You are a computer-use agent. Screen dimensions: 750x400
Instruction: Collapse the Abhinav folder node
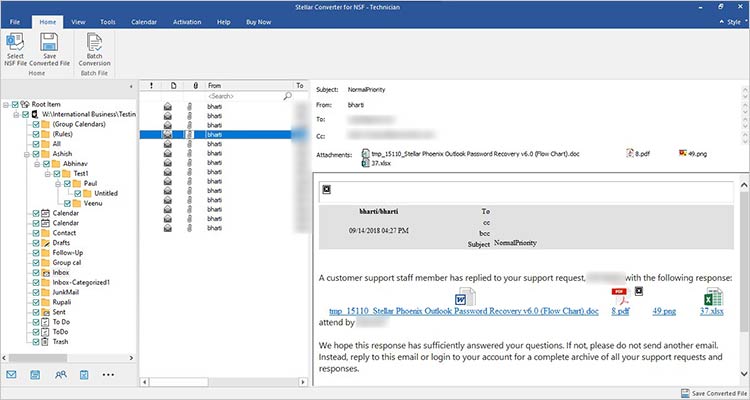[x=37, y=164]
